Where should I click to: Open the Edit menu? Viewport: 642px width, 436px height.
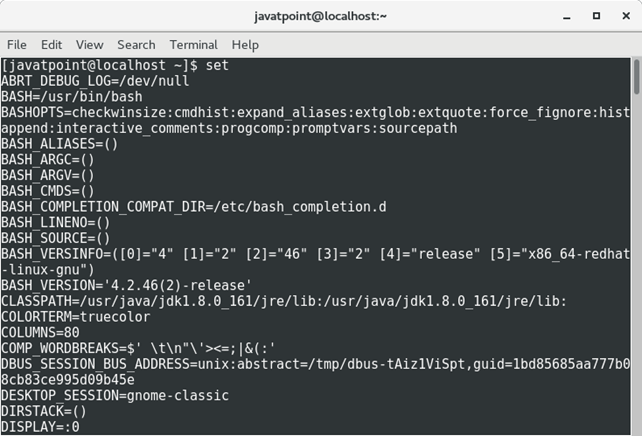[51, 45]
